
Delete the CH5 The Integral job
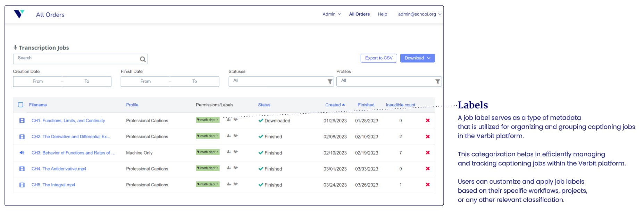pos(428,185)
